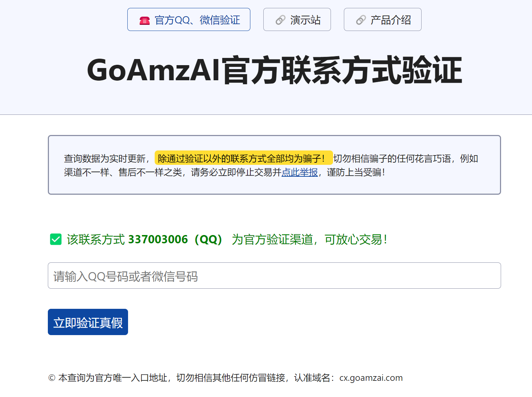
Task: Click the 为官方验证渠道，可放心交易 result text
Action: (310, 239)
